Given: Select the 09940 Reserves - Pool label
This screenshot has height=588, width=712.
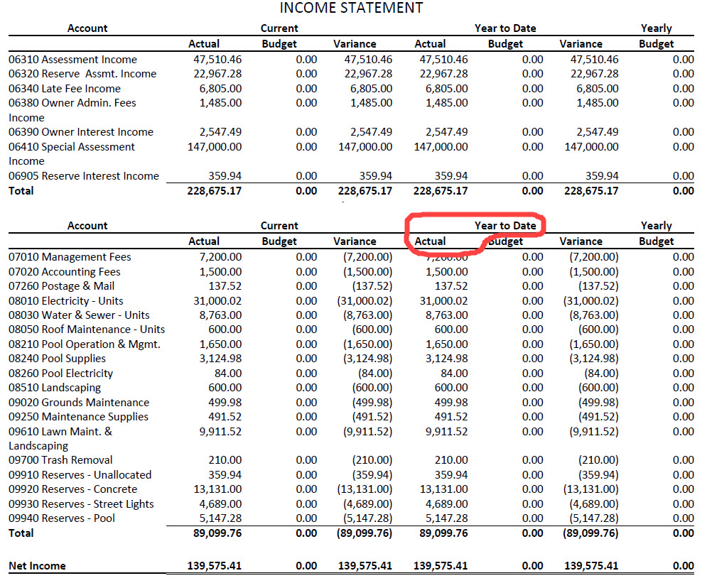Looking at the screenshot, I should [61, 518].
